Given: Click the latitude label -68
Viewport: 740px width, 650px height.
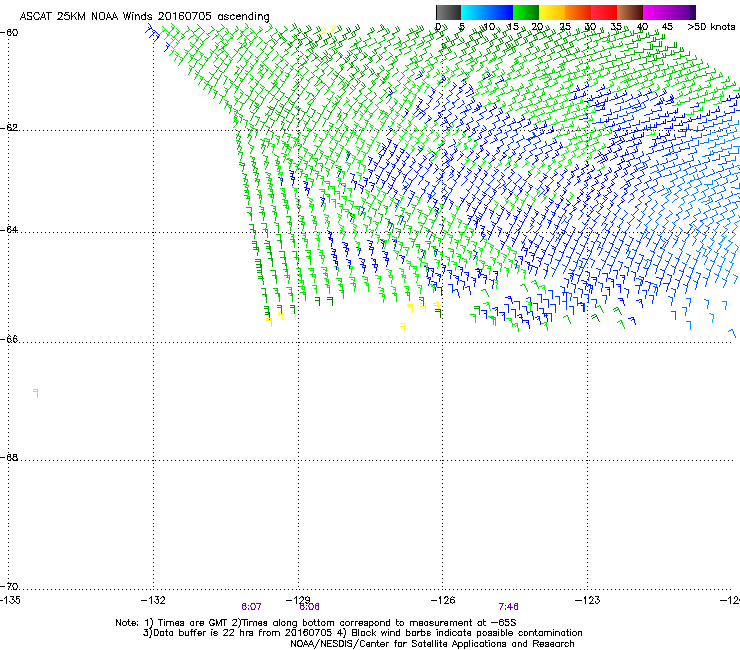Looking at the screenshot, I should tap(9, 457).
